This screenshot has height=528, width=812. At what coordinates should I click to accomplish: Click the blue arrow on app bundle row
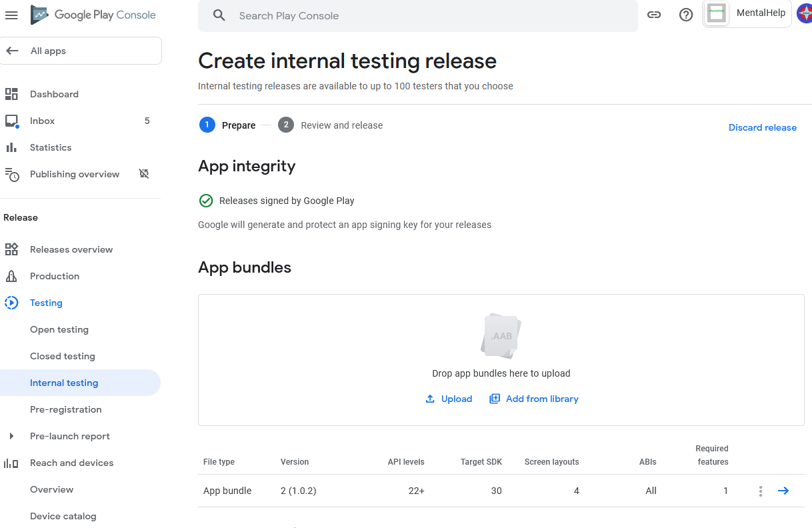[x=783, y=491]
